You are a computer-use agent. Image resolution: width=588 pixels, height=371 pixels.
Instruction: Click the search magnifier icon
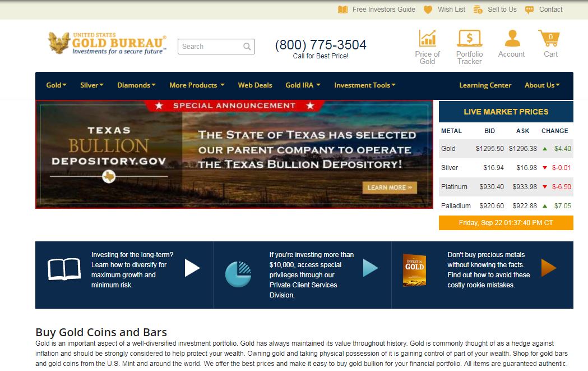(x=247, y=47)
